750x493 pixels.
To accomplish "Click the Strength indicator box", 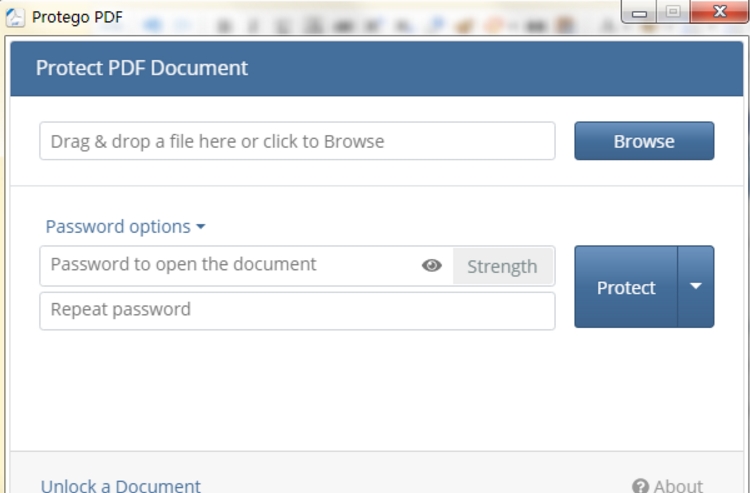I will (x=503, y=266).
